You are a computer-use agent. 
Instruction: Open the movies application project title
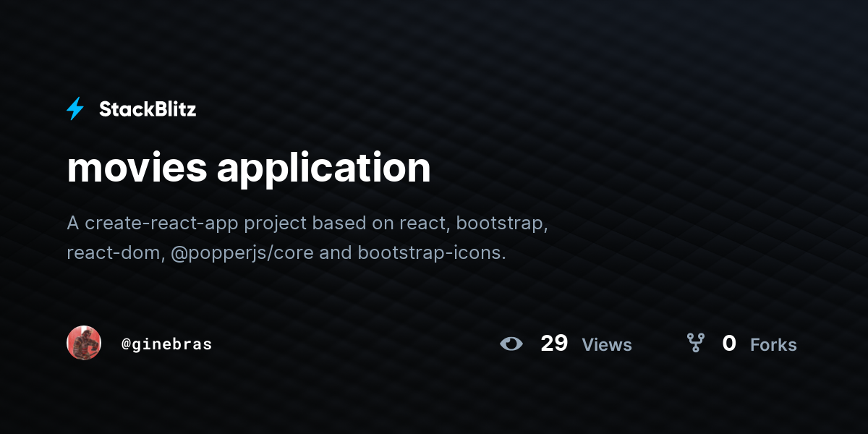[x=249, y=168]
